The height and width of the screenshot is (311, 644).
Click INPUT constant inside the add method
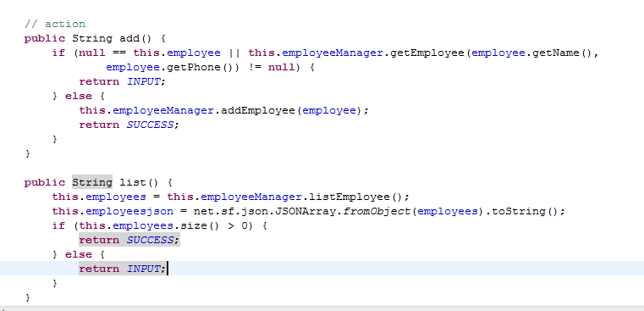coord(143,82)
